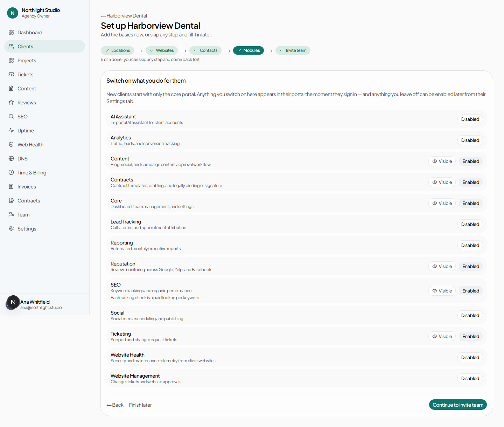
Task: Disable the Ticketing module Enabled toggle
Action: (x=471, y=336)
